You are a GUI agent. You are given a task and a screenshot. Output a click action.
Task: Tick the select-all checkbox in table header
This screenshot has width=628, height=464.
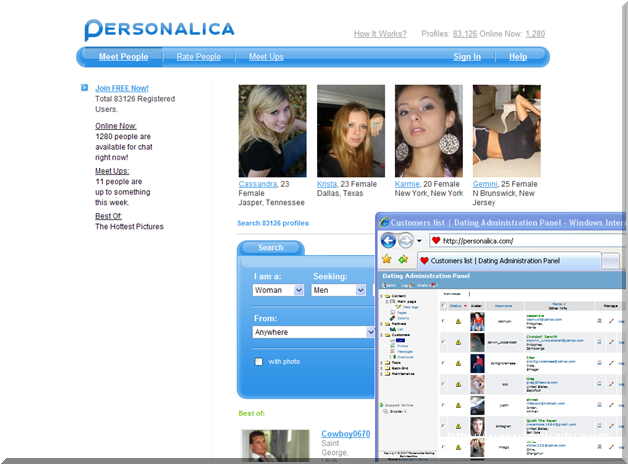coord(443,305)
